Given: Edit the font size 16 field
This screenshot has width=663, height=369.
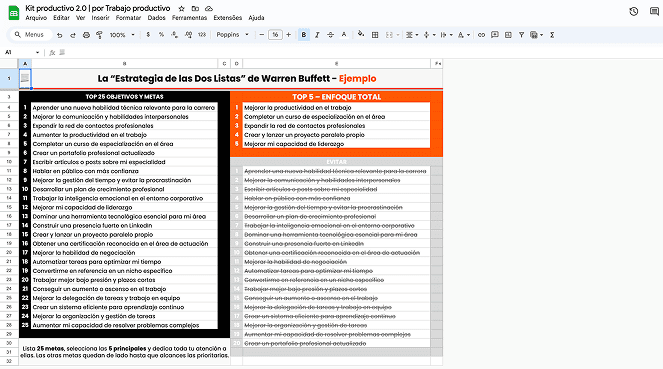Looking at the screenshot, I should [275, 35].
